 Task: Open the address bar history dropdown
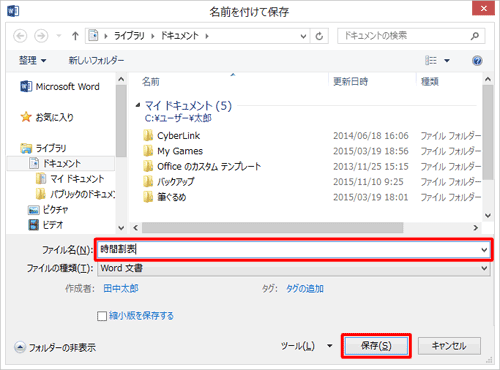(x=303, y=36)
